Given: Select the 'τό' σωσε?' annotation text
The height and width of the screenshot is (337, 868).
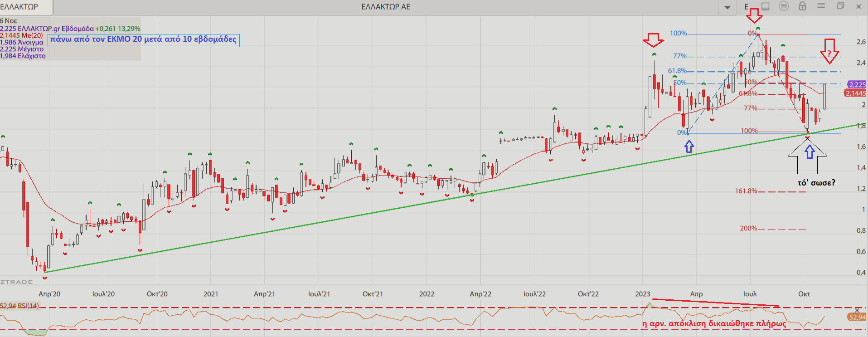Looking at the screenshot, I should [x=816, y=183].
